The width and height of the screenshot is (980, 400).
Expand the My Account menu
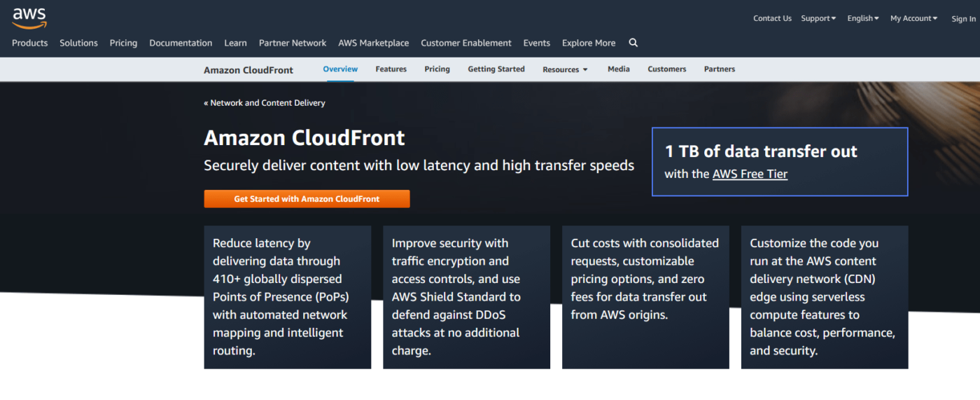pyautogui.click(x=913, y=18)
